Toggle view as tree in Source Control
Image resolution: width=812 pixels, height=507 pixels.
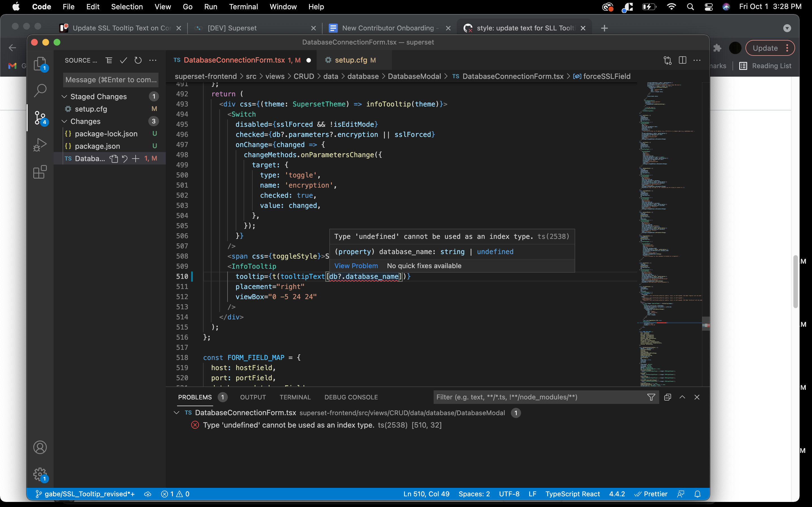[109, 60]
